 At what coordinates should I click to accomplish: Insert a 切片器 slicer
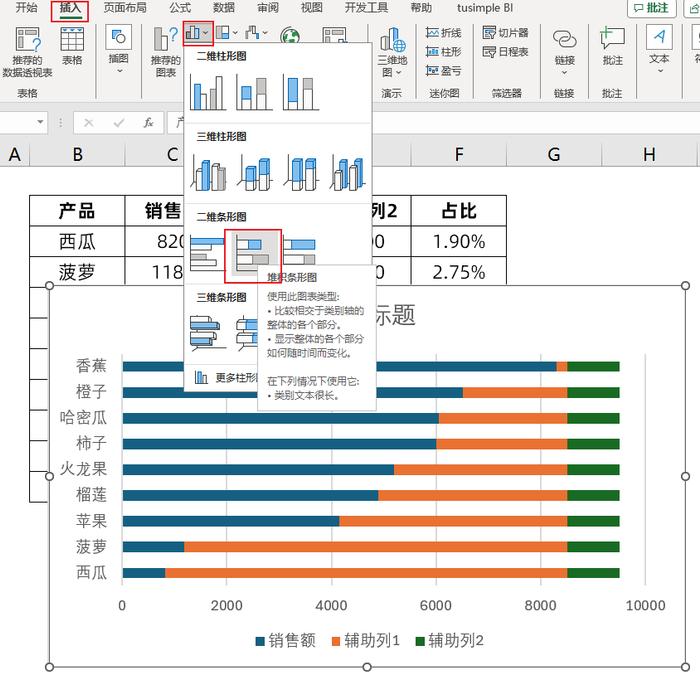[505, 33]
